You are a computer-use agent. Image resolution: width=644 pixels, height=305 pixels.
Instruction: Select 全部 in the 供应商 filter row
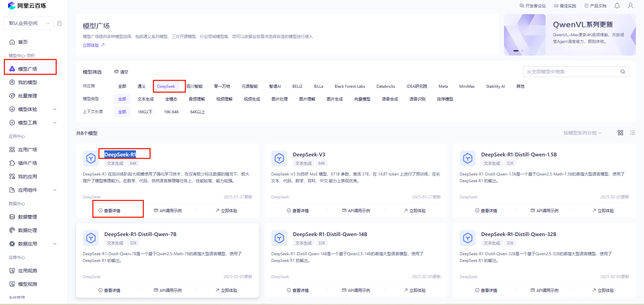(x=122, y=86)
